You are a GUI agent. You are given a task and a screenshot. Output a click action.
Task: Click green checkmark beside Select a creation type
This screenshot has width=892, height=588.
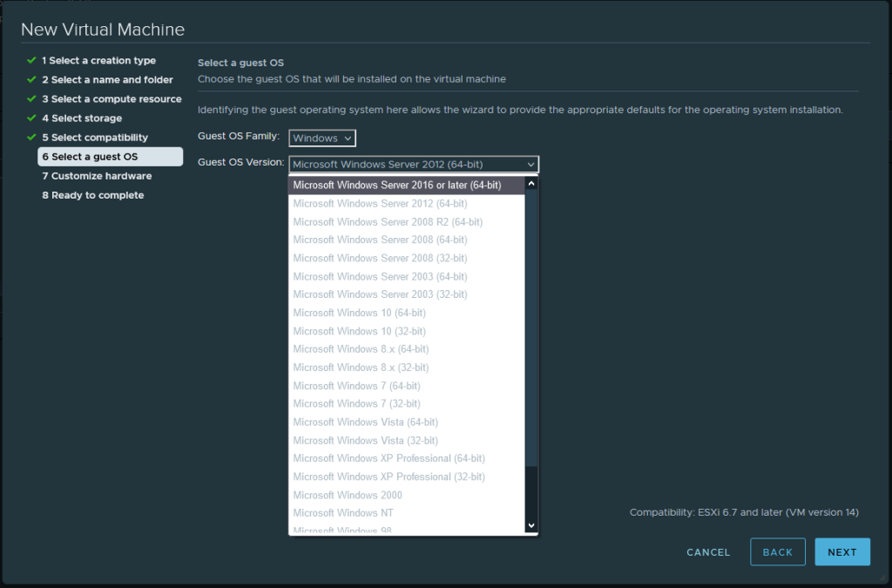coord(31,61)
